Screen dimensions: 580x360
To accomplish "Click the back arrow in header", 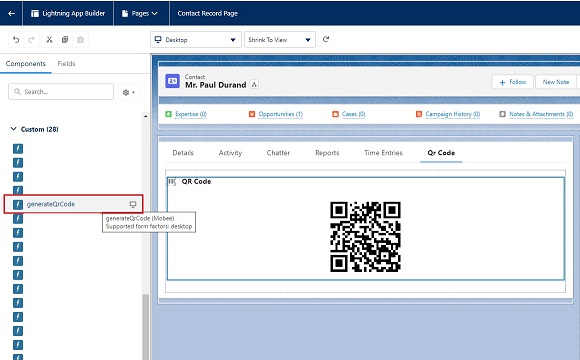I will [x=11, y=13].
